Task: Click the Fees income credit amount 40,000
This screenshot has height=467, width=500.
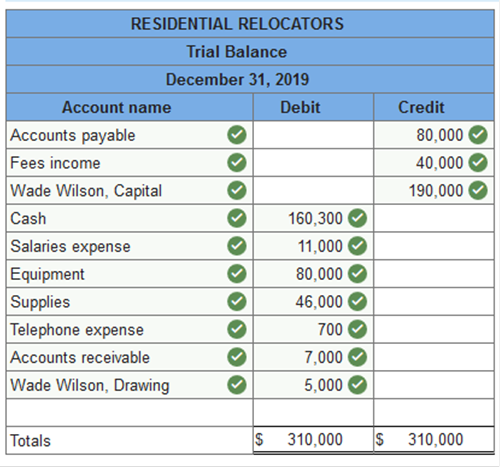Action: [x=439, y=163]
